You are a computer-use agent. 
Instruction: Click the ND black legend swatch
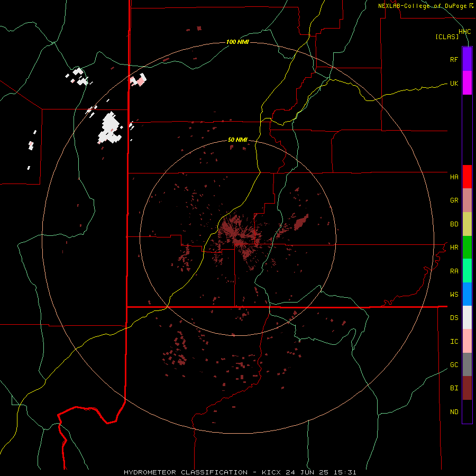pyautogui.click(x=467, y=411)
